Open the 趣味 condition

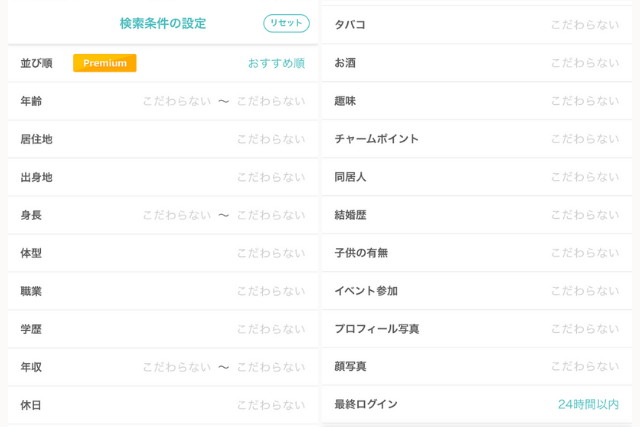pos(476,101)
